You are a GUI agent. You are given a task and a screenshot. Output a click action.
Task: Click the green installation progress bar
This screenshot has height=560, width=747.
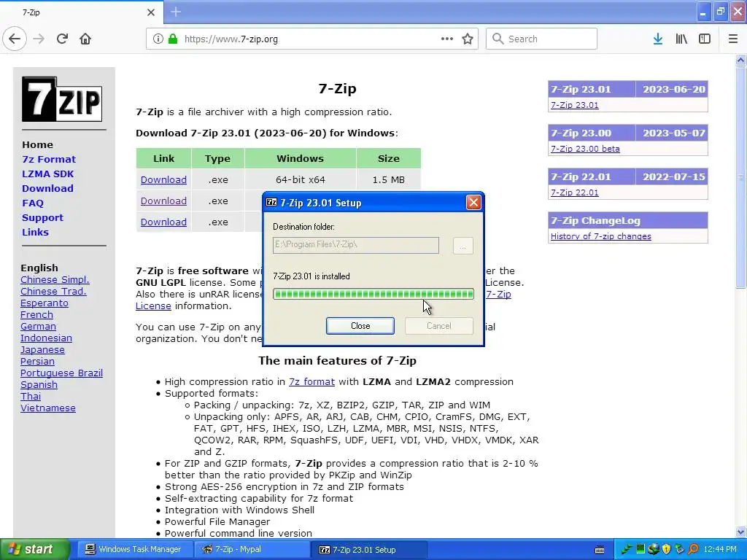(373, 294)
